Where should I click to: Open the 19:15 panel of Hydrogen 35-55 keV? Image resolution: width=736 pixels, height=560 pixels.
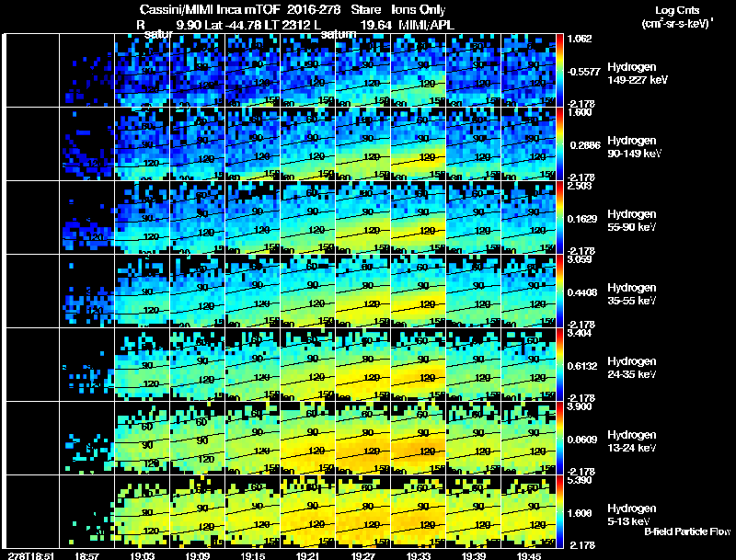[252, 291]
